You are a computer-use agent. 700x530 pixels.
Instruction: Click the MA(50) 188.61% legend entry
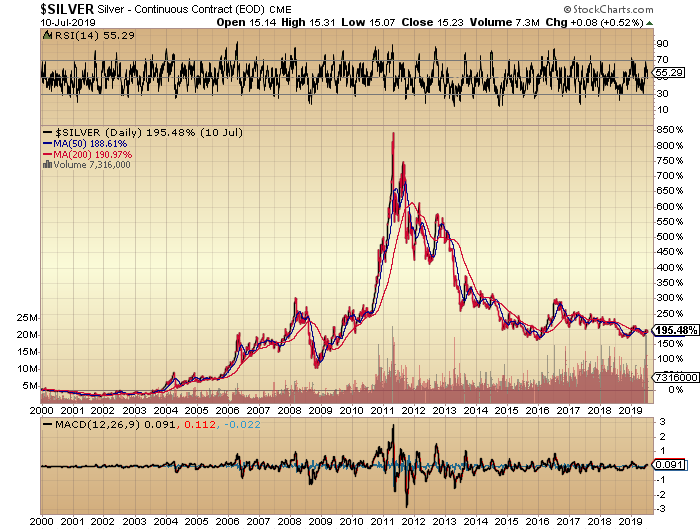pyautogui.click(x=90, y=144)
